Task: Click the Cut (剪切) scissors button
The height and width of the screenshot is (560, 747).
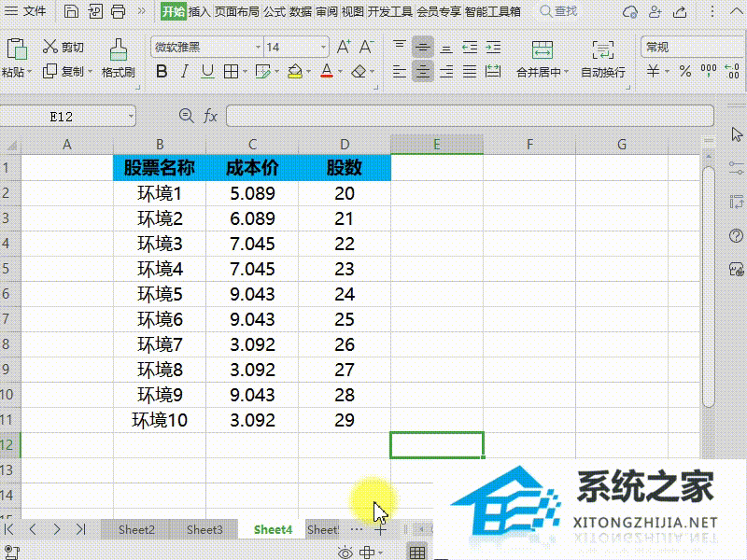Action: (x=63, y=47)
